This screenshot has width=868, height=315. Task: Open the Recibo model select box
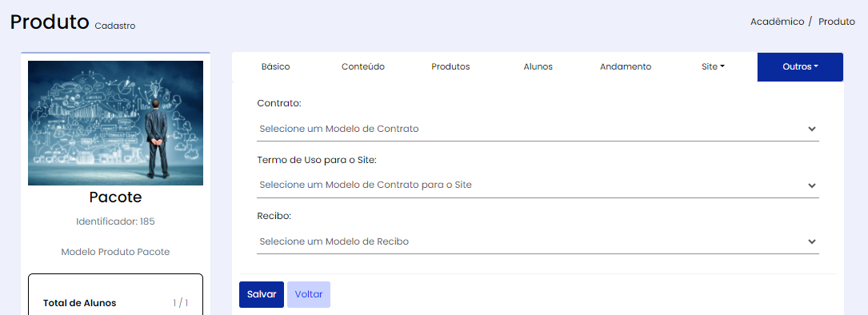pos(538,242)
